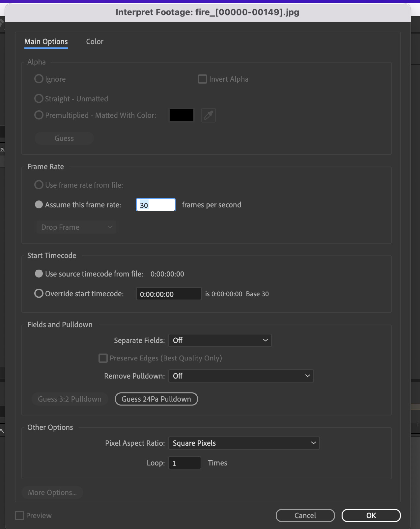Tick Preserve Edges (Best Quality Only)
Screen dimensions: 420x529
click(x=103, y=358)
